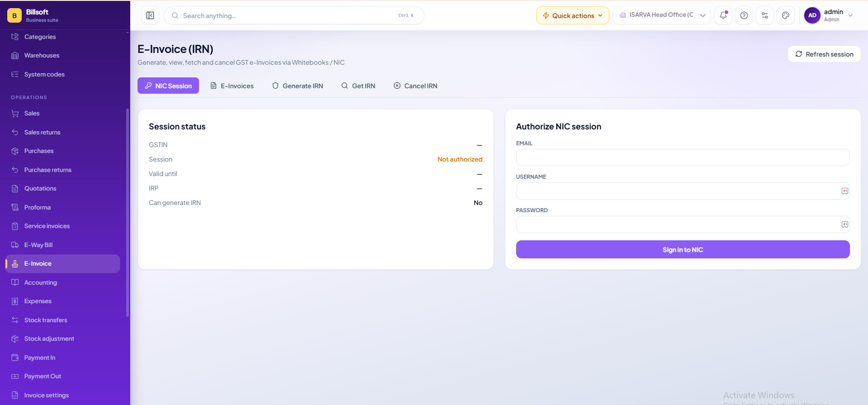Open Proforma in the sidebar

tap(63, 207)
